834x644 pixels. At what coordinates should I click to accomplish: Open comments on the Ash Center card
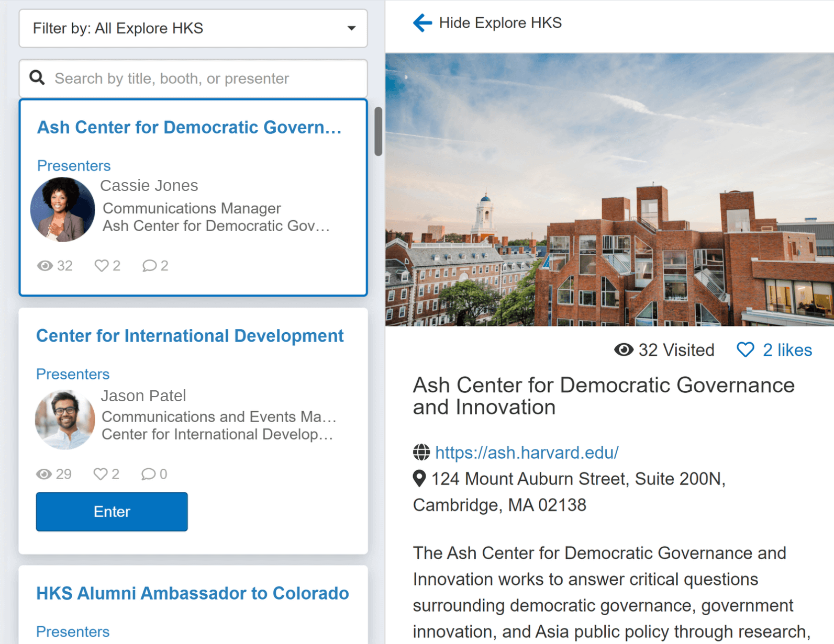[x=149, y=266]
